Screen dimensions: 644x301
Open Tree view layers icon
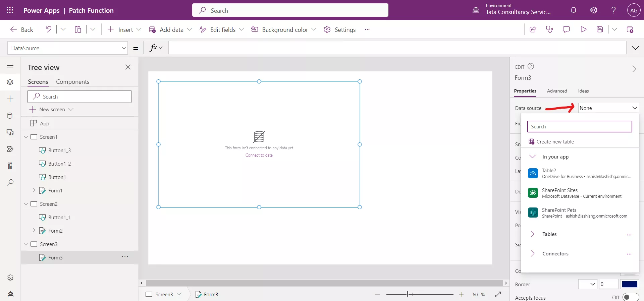[x=10, y=82]
